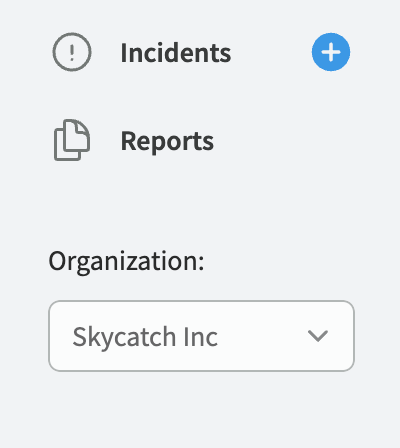Screen dimensions: 400x448
Task: Open the Incidents menu item
Action: (x=176, y=53)
